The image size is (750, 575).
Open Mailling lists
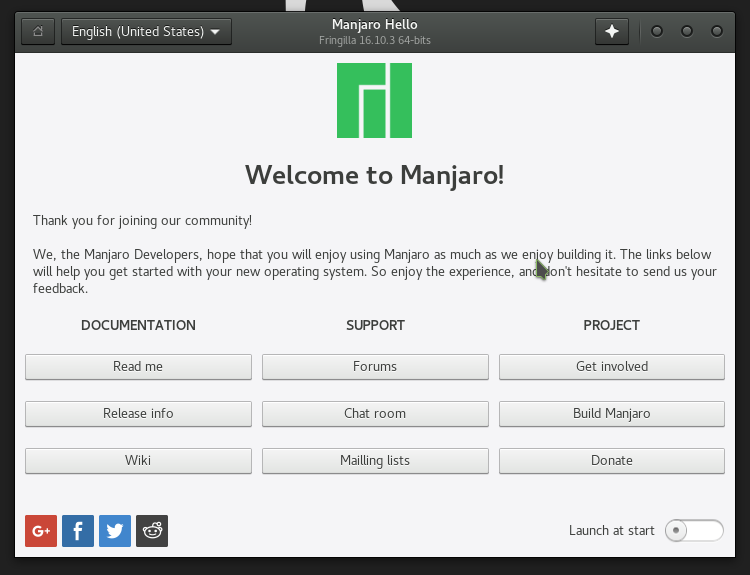pos(375,461)
